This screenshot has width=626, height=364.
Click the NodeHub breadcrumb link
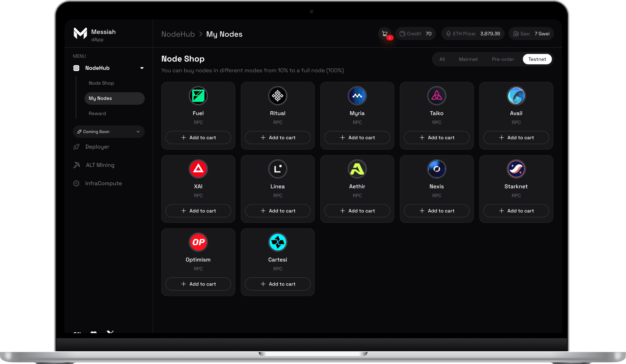coord(178,34)
